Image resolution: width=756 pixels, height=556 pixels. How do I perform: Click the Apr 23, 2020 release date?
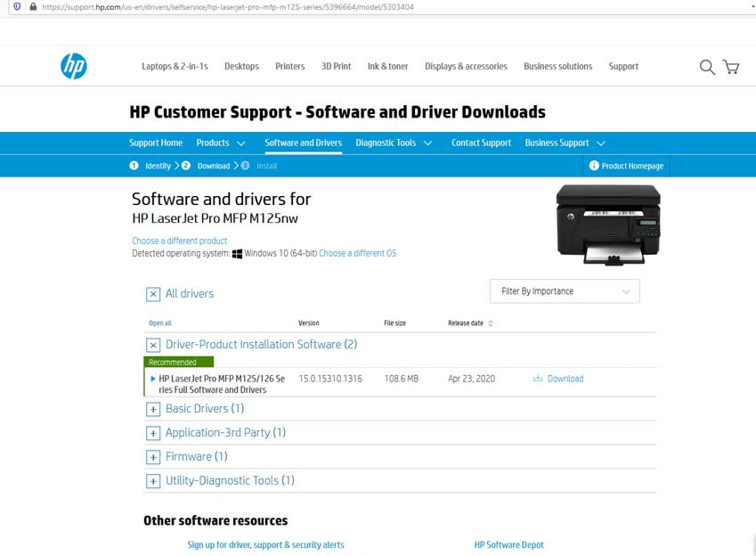pyautogui.click(x=472, y=379)
